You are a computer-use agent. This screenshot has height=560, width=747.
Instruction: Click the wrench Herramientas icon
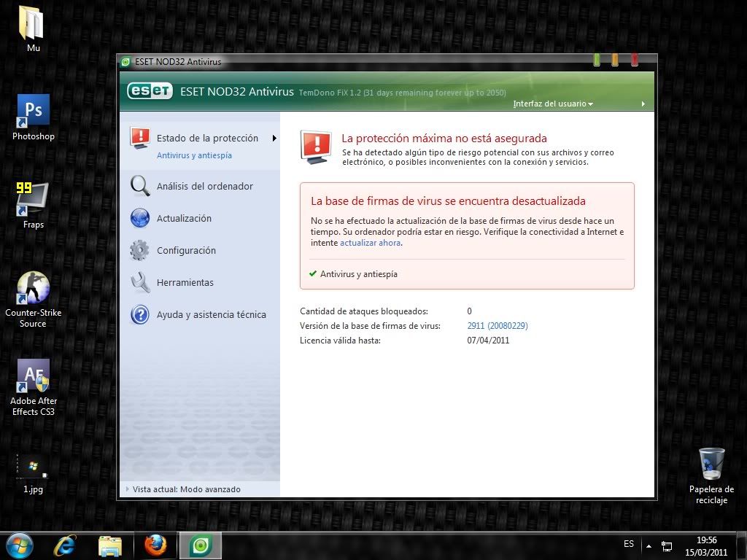pyautogui.click(x=140, y=282)
